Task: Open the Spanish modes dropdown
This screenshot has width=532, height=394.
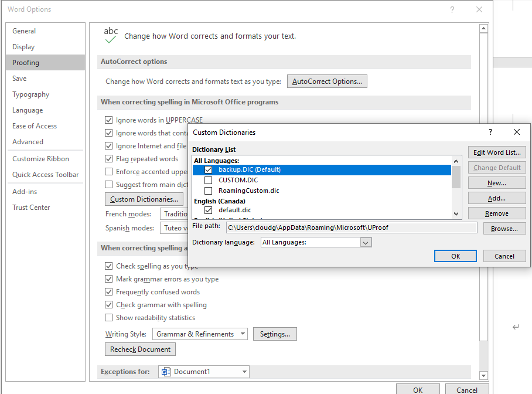Action: pyautogui.click(x=174, y=228)
